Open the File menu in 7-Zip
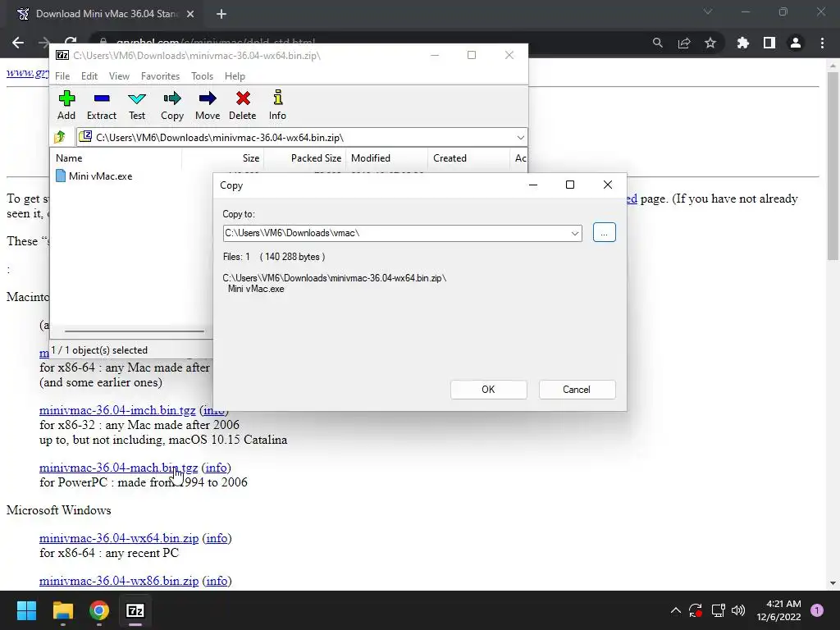This screenshot has width=840, height=630. (62, 76)
